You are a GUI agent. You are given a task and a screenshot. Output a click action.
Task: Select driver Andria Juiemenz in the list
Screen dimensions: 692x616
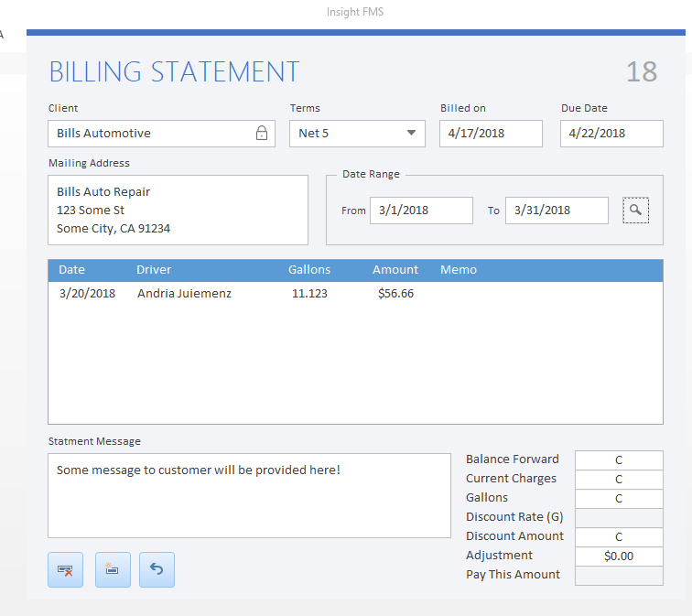[x=184, y=294]
